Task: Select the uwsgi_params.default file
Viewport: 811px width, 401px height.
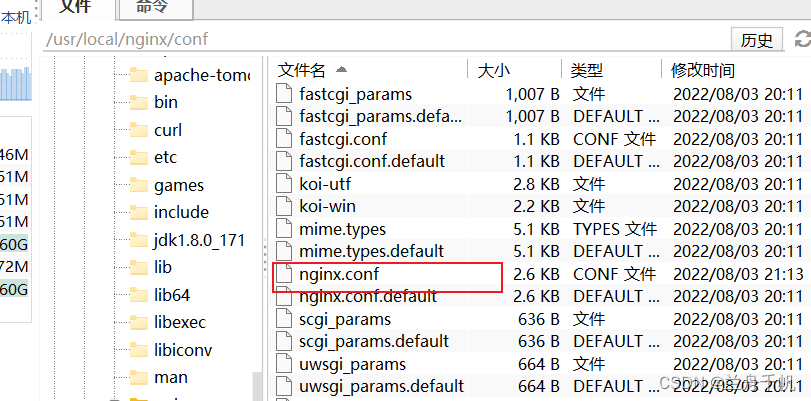Action: coord(382,387)
